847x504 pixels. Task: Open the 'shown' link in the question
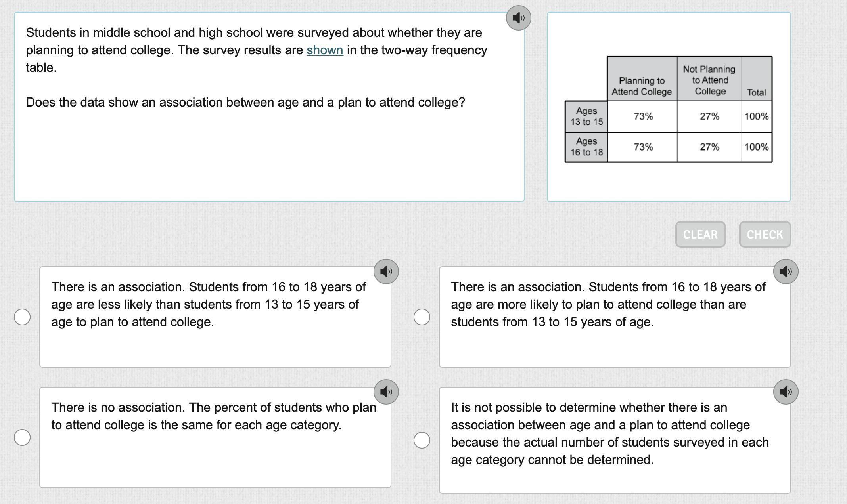point(325,50)
